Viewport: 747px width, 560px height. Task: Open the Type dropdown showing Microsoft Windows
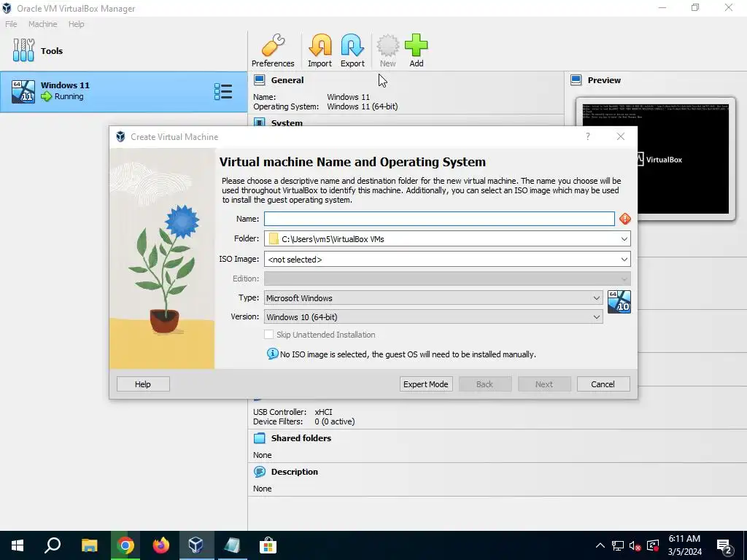click(x=433, y=297)
